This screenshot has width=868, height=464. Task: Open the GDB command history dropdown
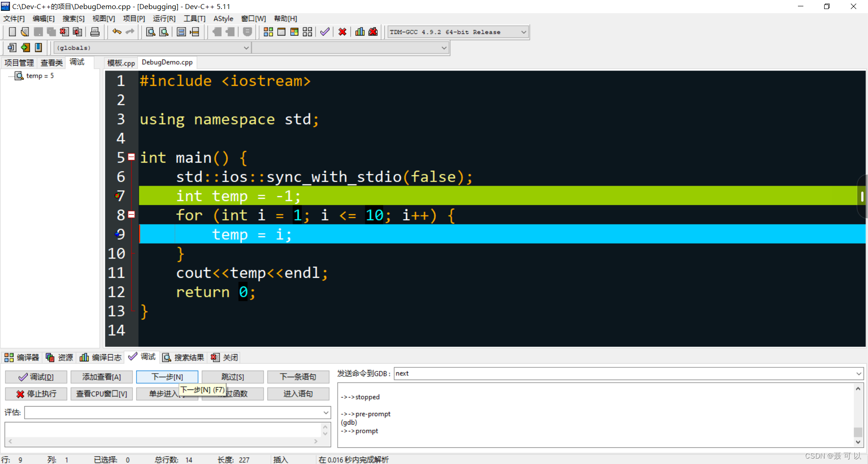[x=858, y=374]
